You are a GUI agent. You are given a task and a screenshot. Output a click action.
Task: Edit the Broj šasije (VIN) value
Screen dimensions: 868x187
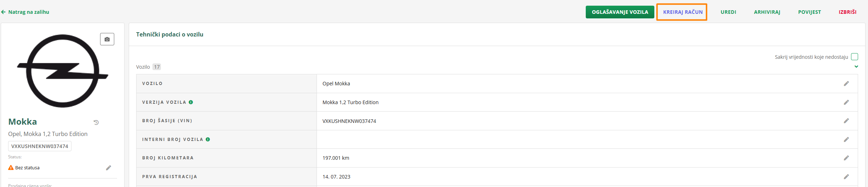pyautogui.click(x=846, y=121)
